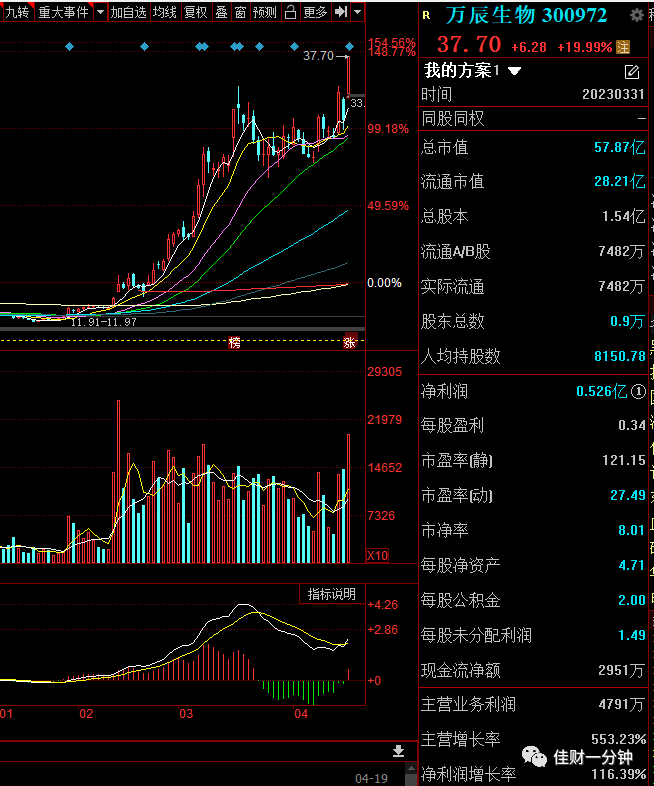Click the 指标说明 button
Screen dimensions: 654x786
coord(332,594)
